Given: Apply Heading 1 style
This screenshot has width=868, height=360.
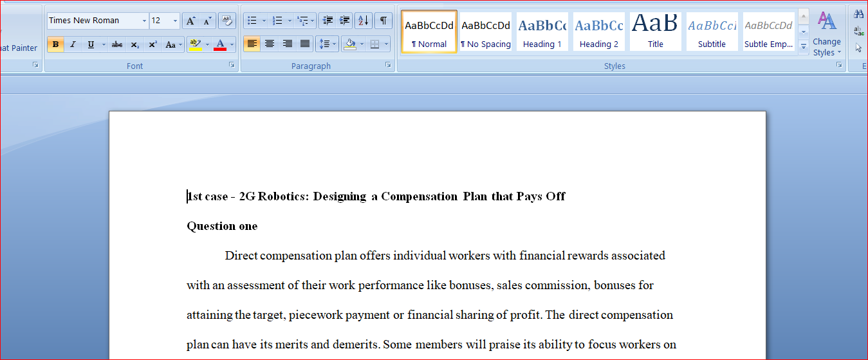Looking at the screenshot, I should [542, 32].
